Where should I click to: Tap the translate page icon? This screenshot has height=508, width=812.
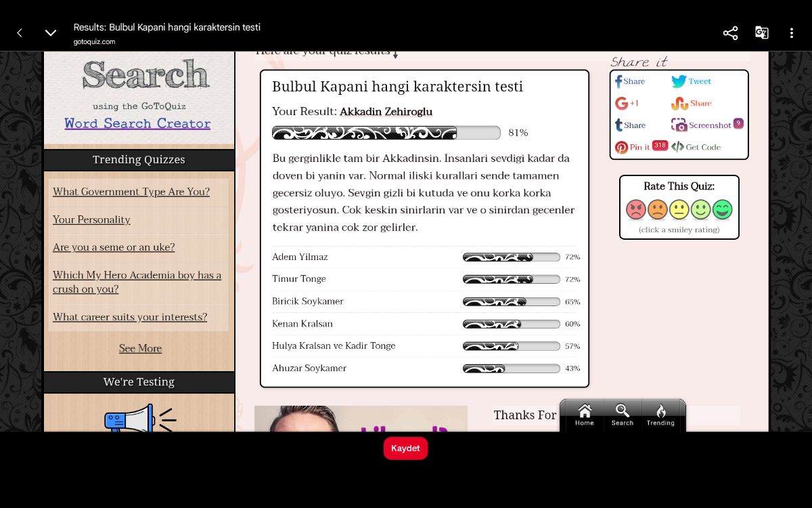[761, 33]
